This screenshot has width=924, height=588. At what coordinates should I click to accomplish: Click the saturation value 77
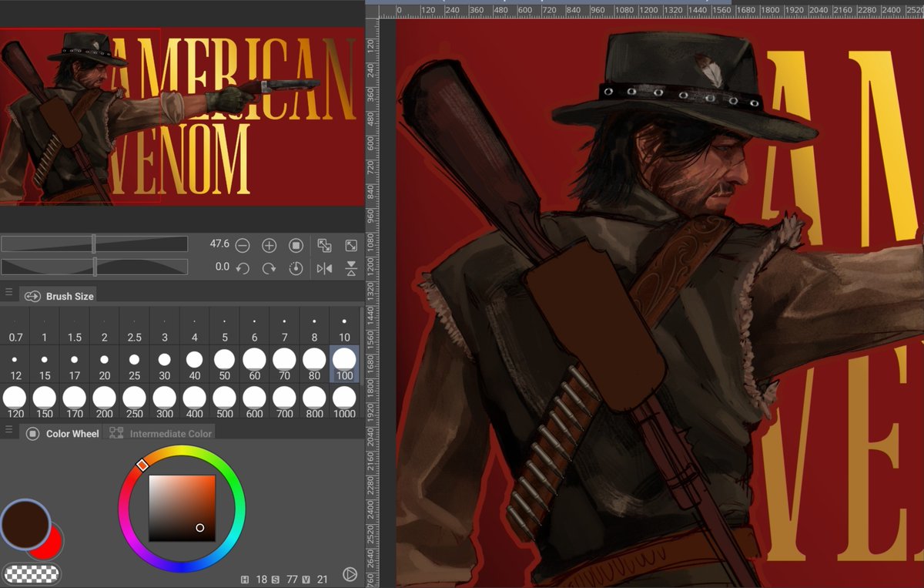[292, 579]
